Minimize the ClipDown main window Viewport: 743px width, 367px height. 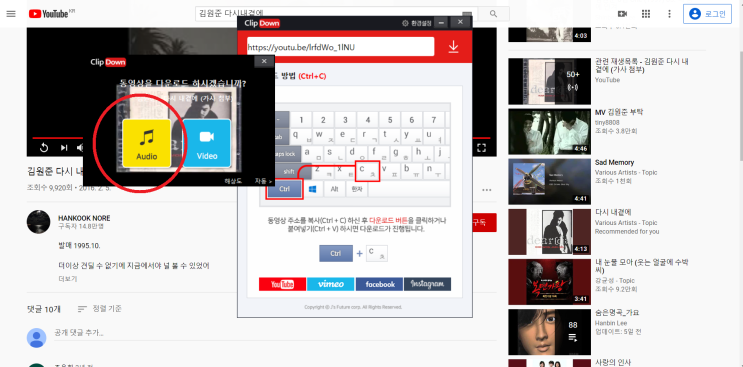click(442, 23)
